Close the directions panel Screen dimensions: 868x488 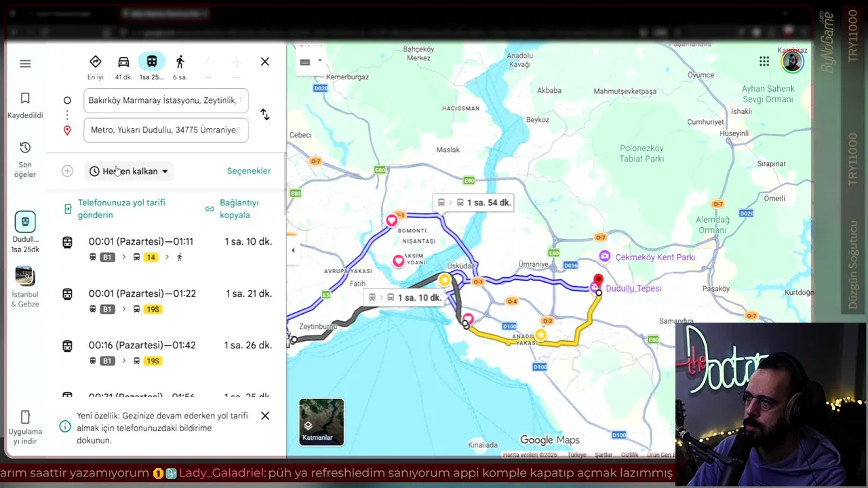click(265, 62)
